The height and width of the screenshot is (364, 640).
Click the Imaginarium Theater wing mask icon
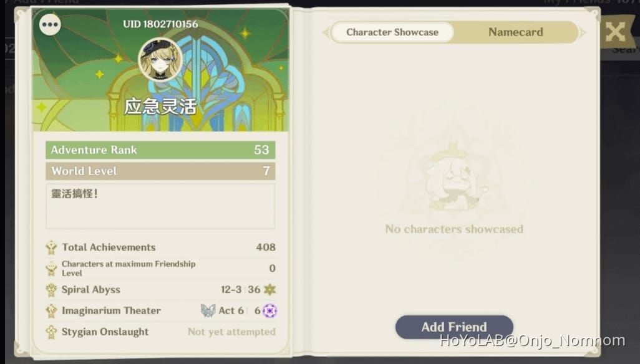pos(208,310)
